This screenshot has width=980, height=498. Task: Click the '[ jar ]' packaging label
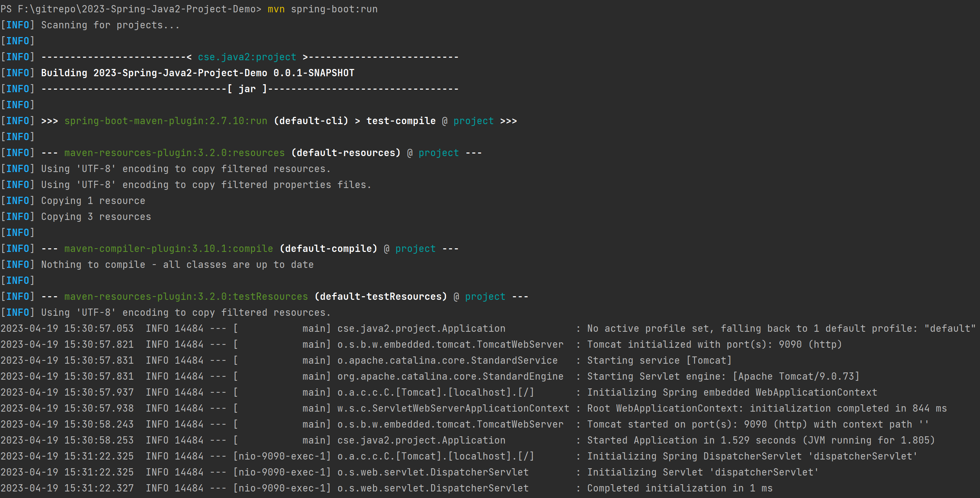tap(247, 89)
